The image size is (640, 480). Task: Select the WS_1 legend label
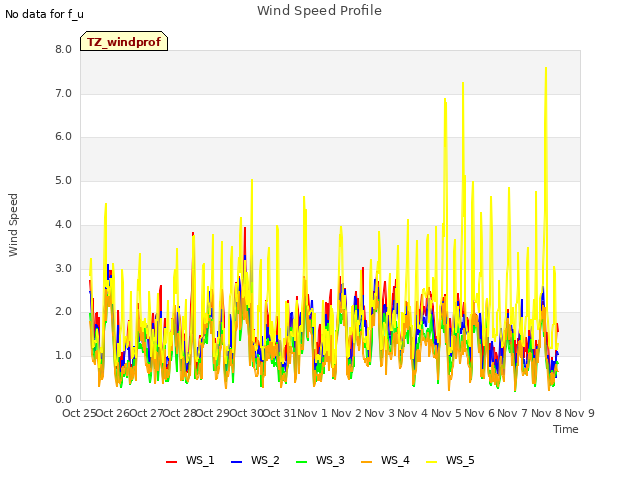(200, 460)
